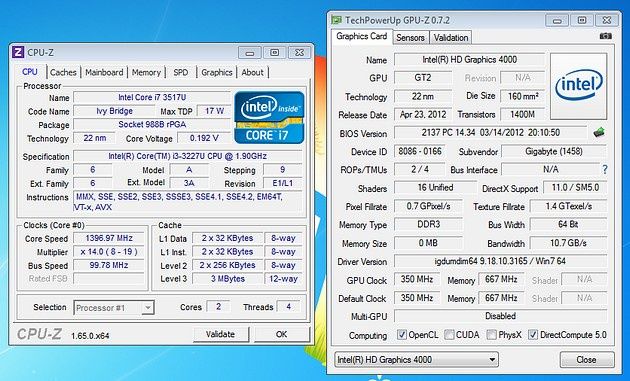The image size is (630, 381).
Task: Toggle the OpenCL checkbox
Action: [x=402, y=334]
